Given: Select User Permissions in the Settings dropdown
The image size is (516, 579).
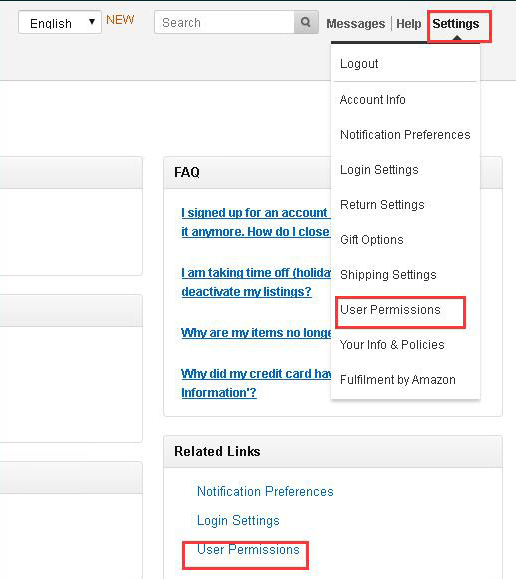Looking at the screenshot, I should pos(390,309).
